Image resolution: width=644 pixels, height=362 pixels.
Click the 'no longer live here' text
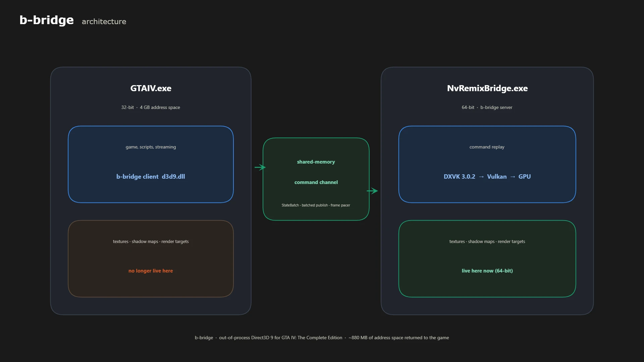[x=151, y=271]
